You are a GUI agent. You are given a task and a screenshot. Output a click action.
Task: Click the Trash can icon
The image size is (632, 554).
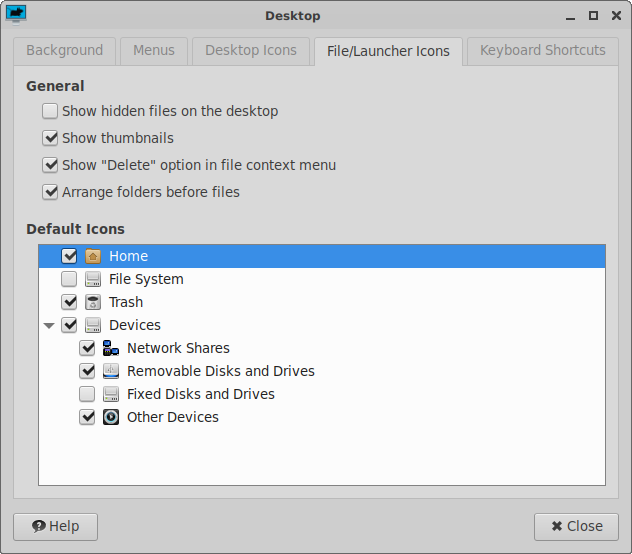pyautogui.click(x=93, y=302)
